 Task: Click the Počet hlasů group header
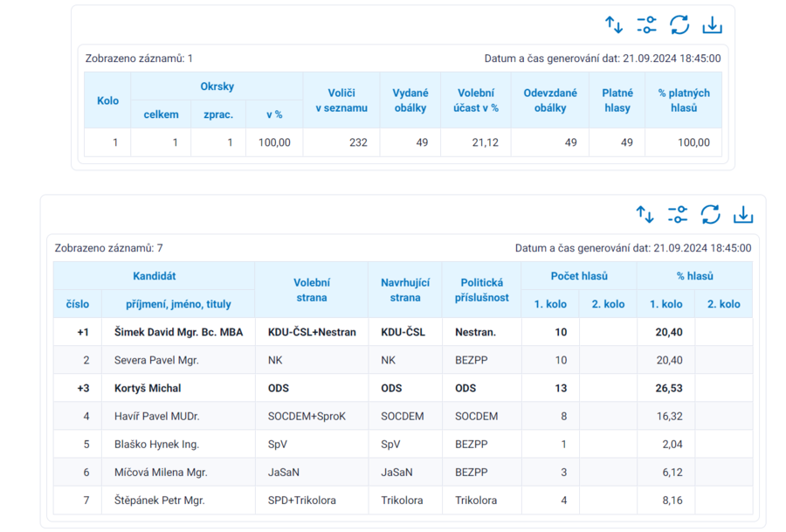tap(579, 276)
